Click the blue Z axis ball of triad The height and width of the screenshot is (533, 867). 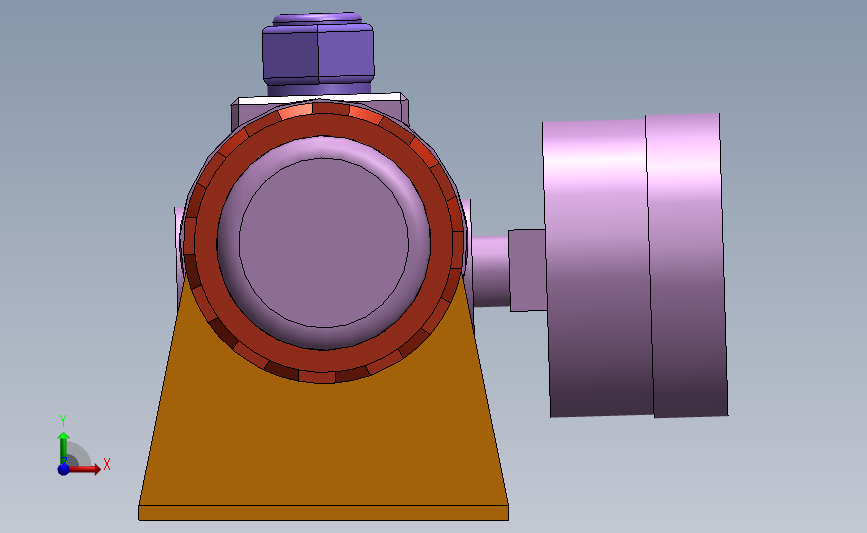point(64,469)
